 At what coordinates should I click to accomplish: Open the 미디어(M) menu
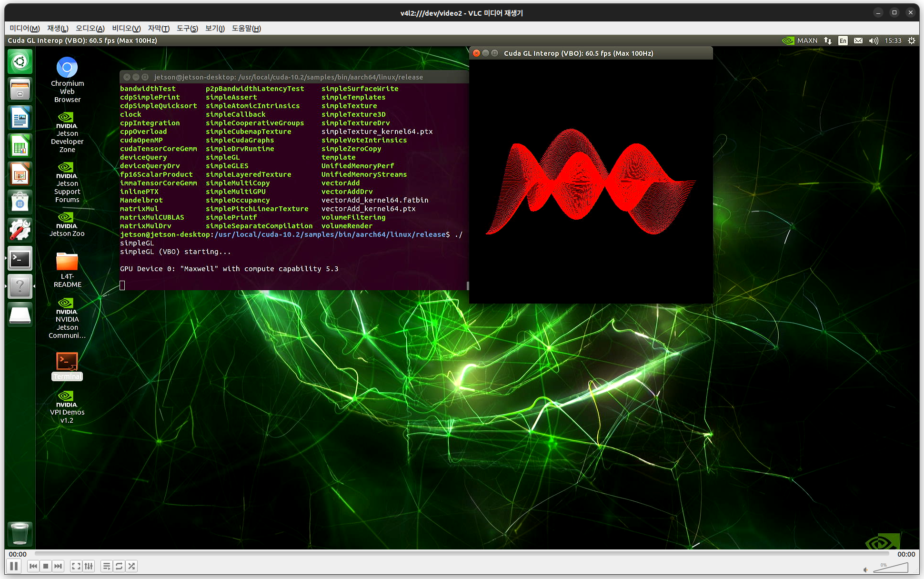point(25,28)
